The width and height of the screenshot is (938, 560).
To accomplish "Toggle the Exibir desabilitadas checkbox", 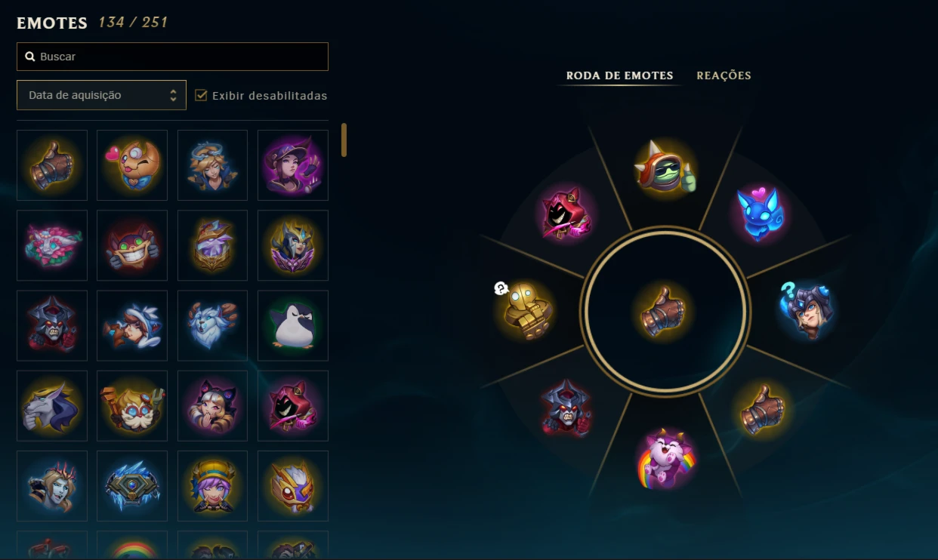I will 201,96.
